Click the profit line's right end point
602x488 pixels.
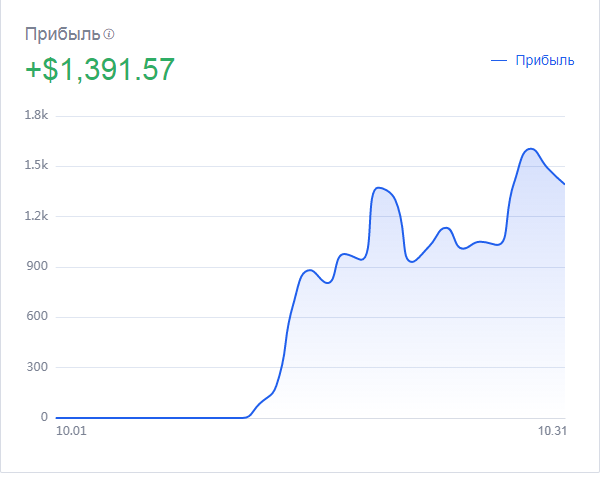click(565, 184)
